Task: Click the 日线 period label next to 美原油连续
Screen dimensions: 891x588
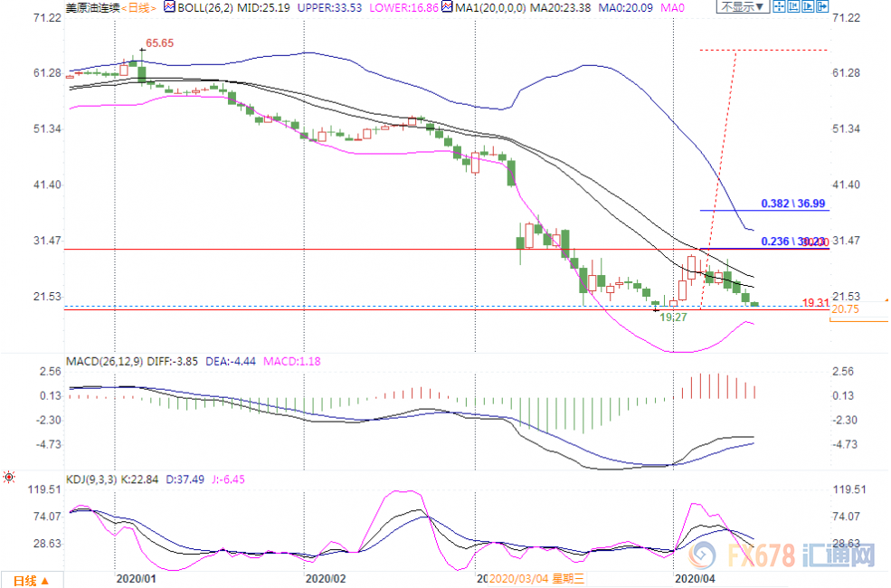Action: point(140,7)
